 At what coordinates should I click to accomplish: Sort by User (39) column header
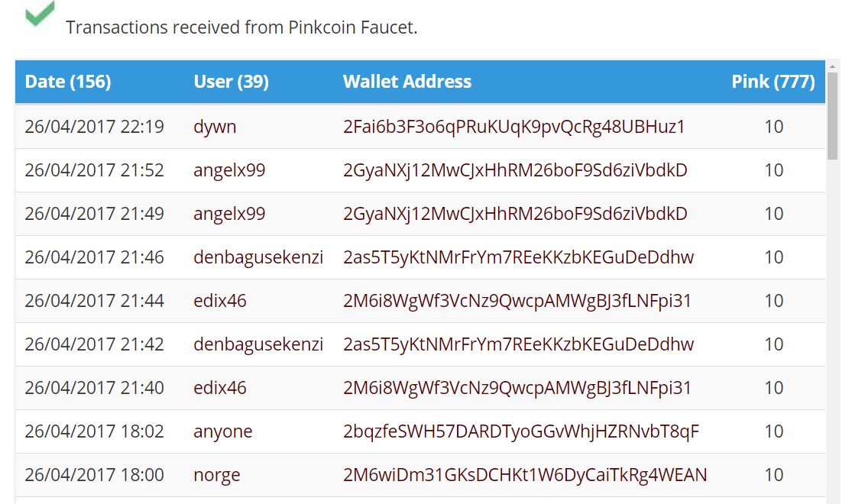pyautogui.click(x=231, y=82)
